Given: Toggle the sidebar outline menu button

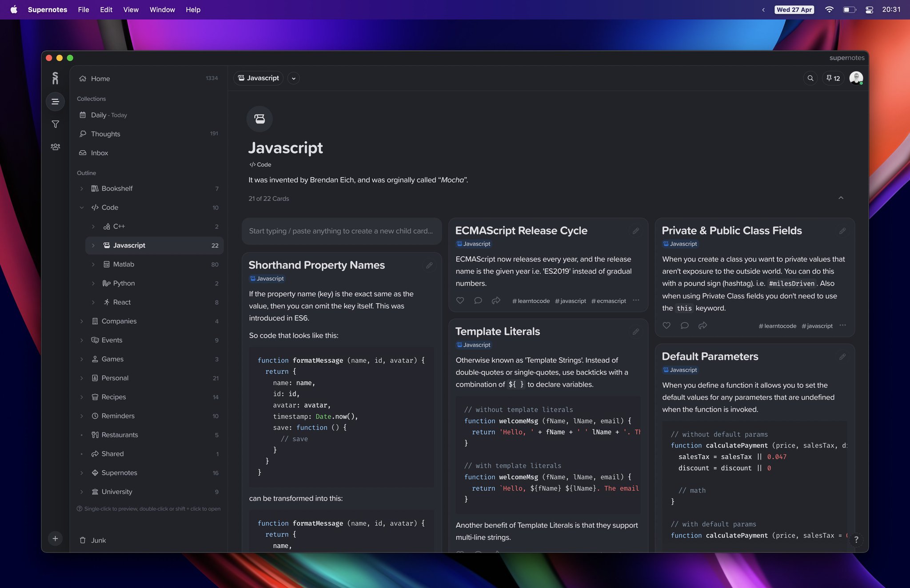Looking at the screenshot, I should 55,102.
